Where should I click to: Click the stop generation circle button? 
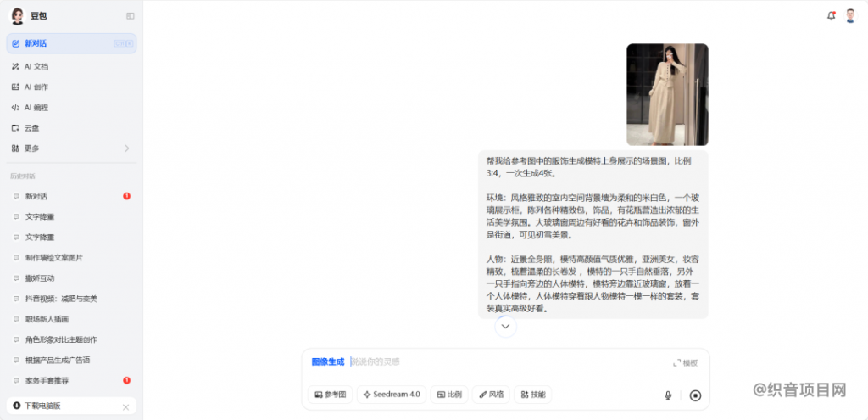[695, 395]
